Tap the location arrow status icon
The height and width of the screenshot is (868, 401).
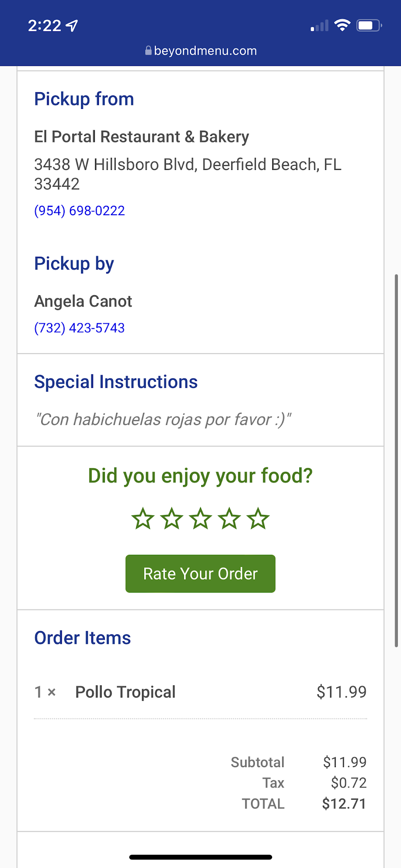[72, 26]
